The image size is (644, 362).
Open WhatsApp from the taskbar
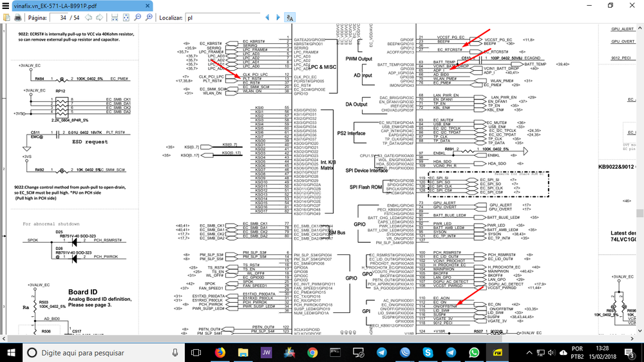[x=475, y=352]
